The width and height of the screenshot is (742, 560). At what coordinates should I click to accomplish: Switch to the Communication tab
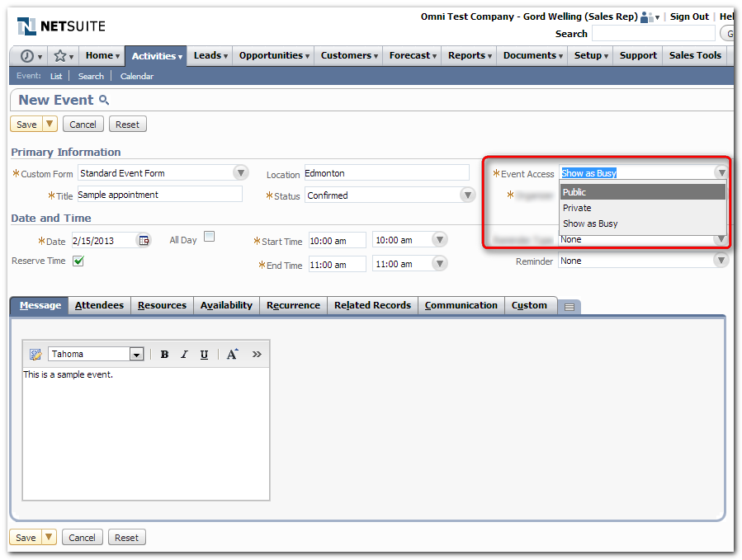[461, 305]
